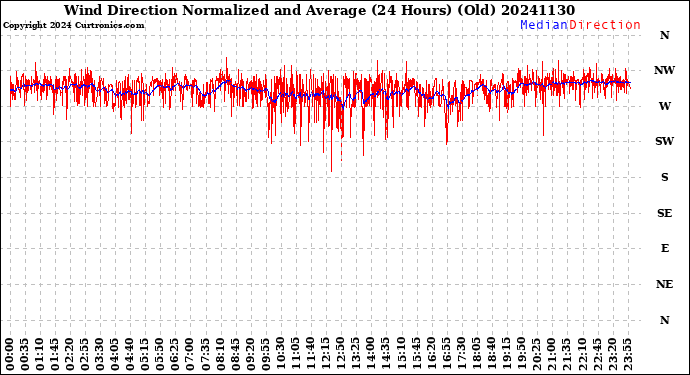Click the E axis label
The image size is (690, 375).
[665, 249]
